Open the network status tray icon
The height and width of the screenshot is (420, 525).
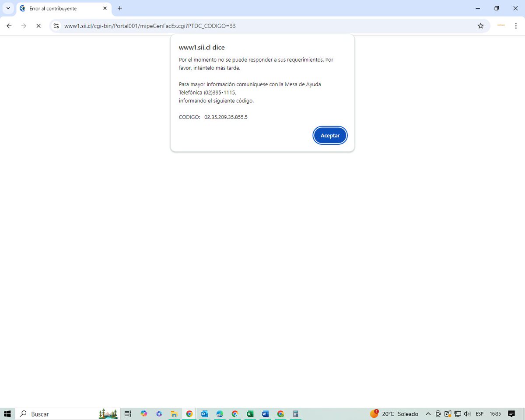tap(457, 413)
